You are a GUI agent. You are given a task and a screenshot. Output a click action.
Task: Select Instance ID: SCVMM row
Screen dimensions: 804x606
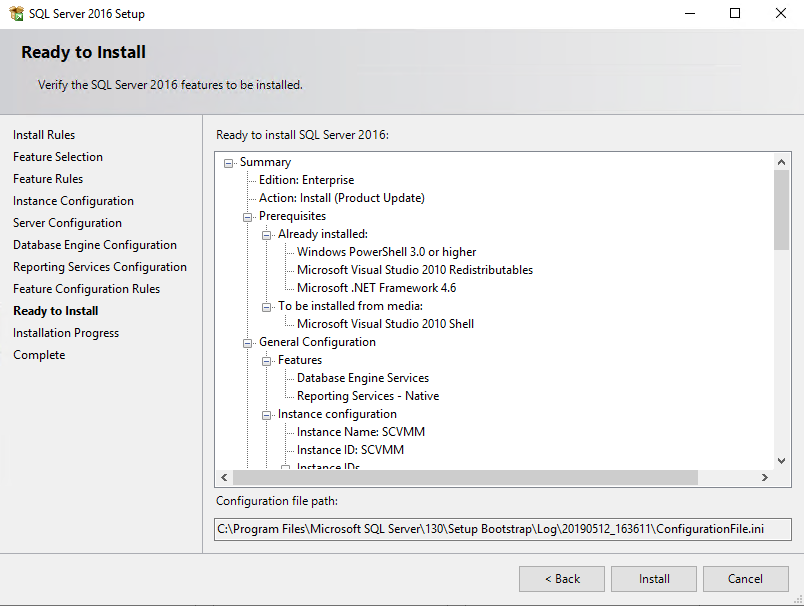(x=350, y=450)
